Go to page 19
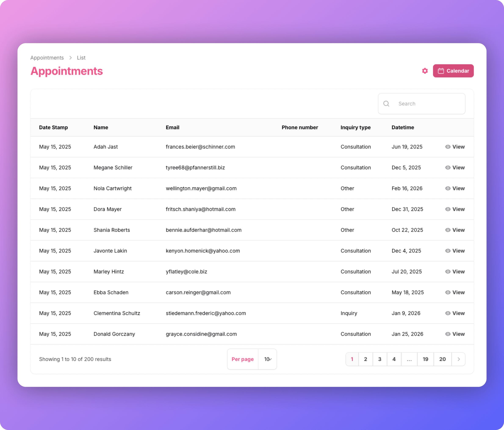 (x=425, y=359)
